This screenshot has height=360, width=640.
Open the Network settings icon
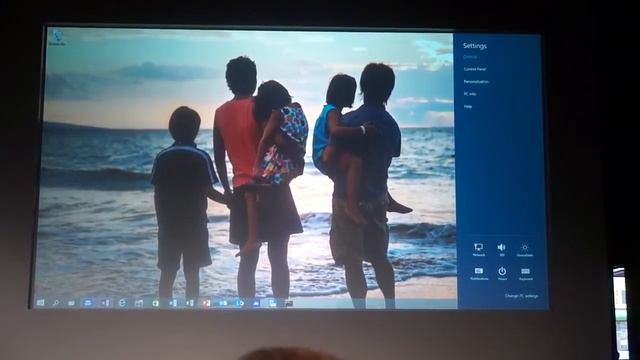[x=478, y=249]
